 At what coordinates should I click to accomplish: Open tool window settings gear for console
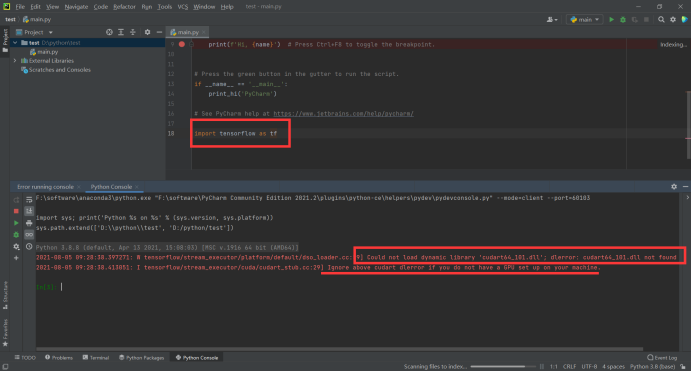(674, 187)
